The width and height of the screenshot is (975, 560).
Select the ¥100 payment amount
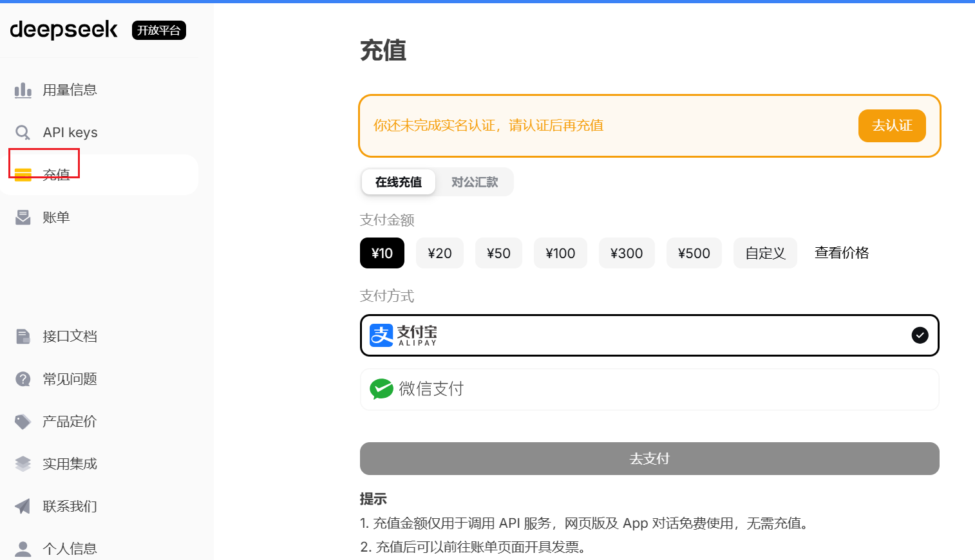[x=560, y=253]
